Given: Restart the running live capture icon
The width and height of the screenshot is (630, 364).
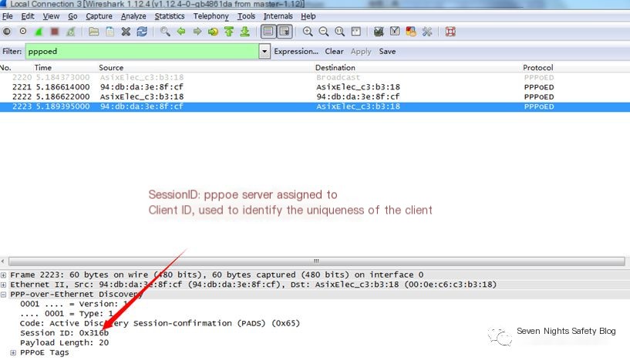Looking at the screenshot, I should point(71,32).
